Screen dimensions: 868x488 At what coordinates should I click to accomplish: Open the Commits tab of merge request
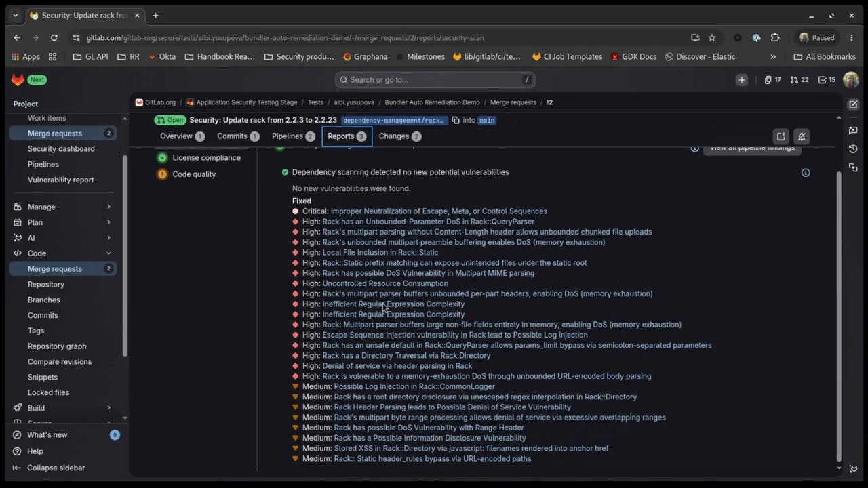238,136
